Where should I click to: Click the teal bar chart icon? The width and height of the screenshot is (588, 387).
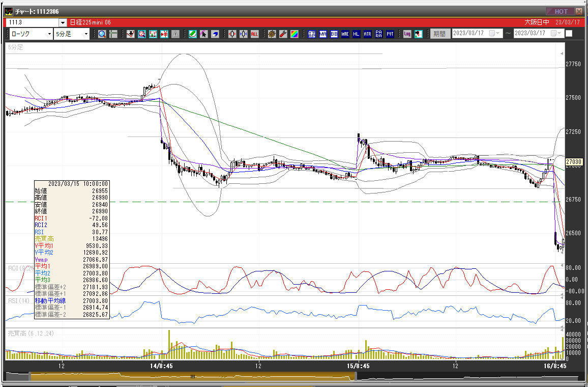(x=153, y=34)
